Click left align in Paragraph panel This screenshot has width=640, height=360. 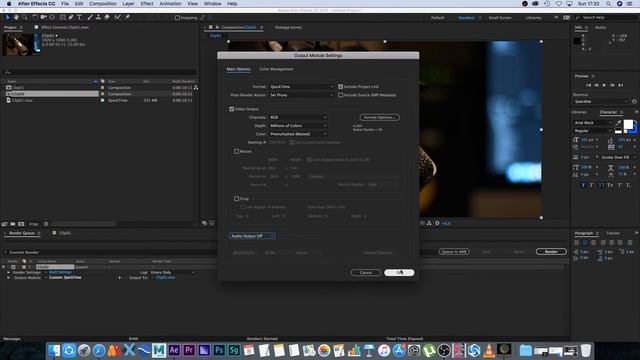click(x=576, y=242)
